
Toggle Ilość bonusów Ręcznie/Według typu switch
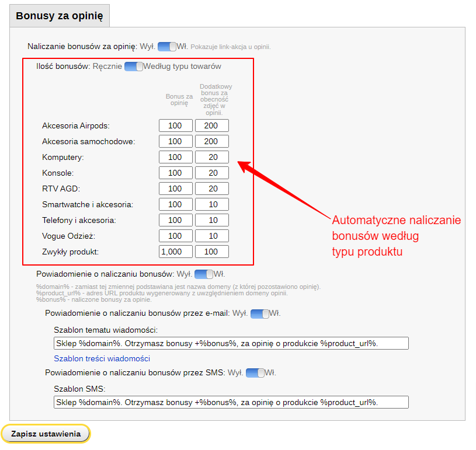[x=134, y=67]
